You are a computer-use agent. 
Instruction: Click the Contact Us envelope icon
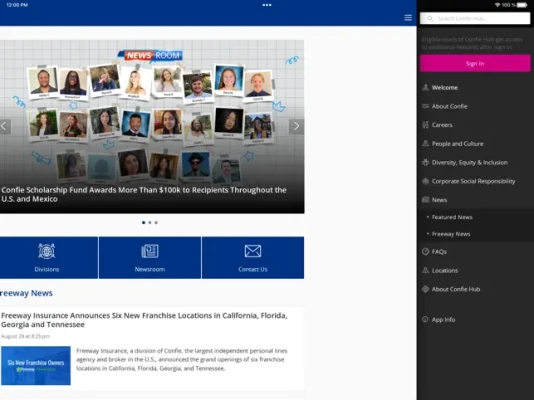253,251
